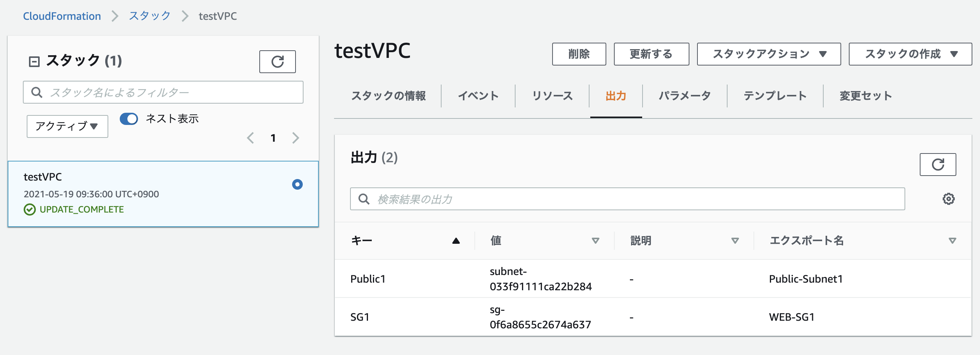Go to next page of stacks

point(296,138)
